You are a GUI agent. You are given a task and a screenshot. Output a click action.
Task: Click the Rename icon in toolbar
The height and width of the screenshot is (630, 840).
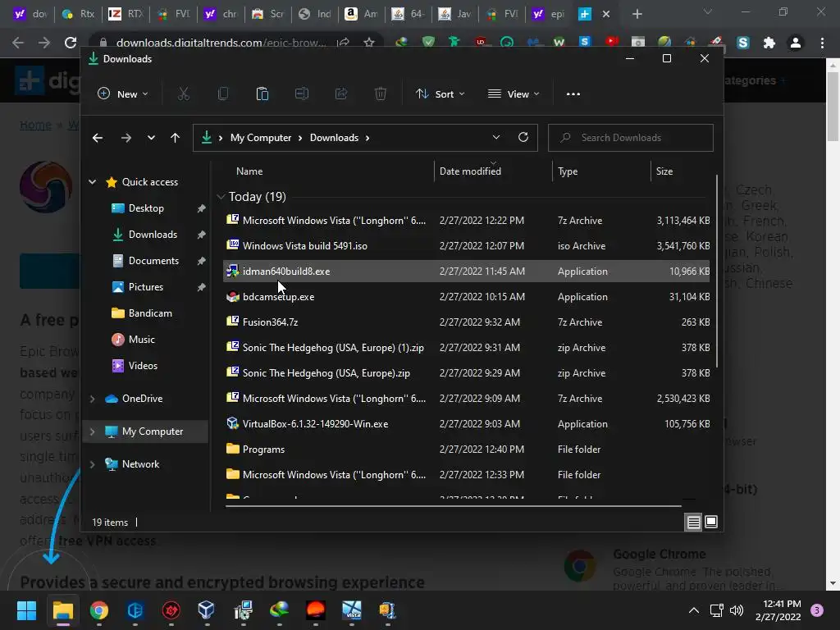click(302, 94)
